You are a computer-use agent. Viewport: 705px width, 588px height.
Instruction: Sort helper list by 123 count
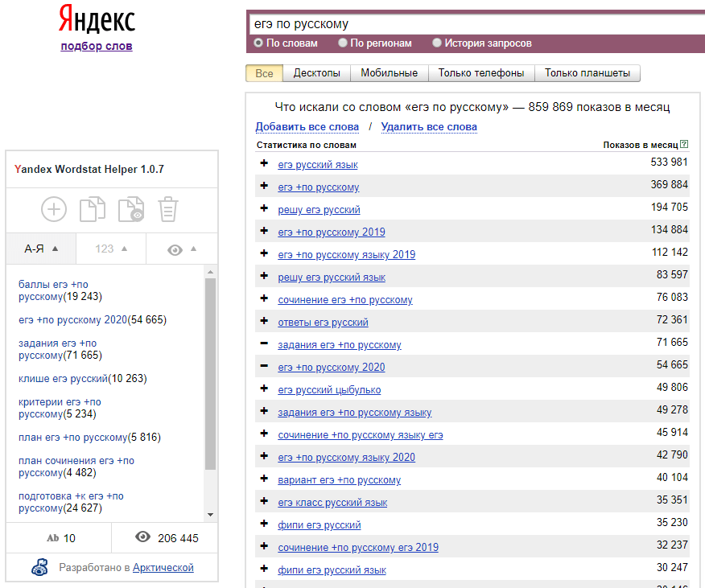[111, 249]
